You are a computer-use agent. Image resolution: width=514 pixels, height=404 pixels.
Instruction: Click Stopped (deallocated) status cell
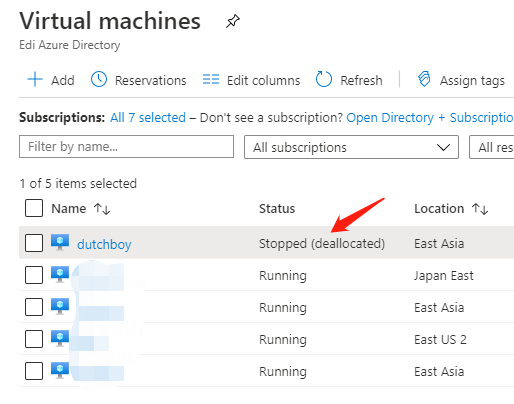pyautogui.click(x=322, y=244)
